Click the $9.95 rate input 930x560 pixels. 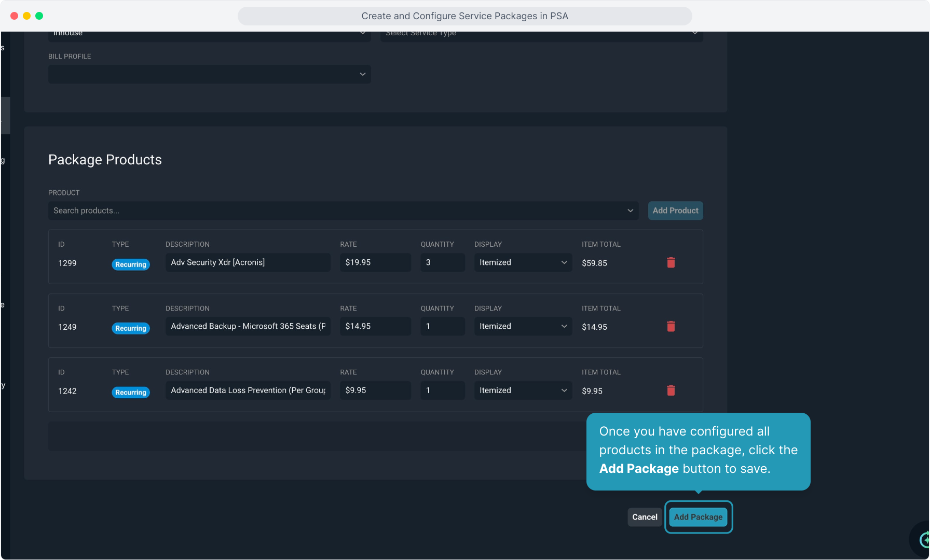tap(375, 390)
